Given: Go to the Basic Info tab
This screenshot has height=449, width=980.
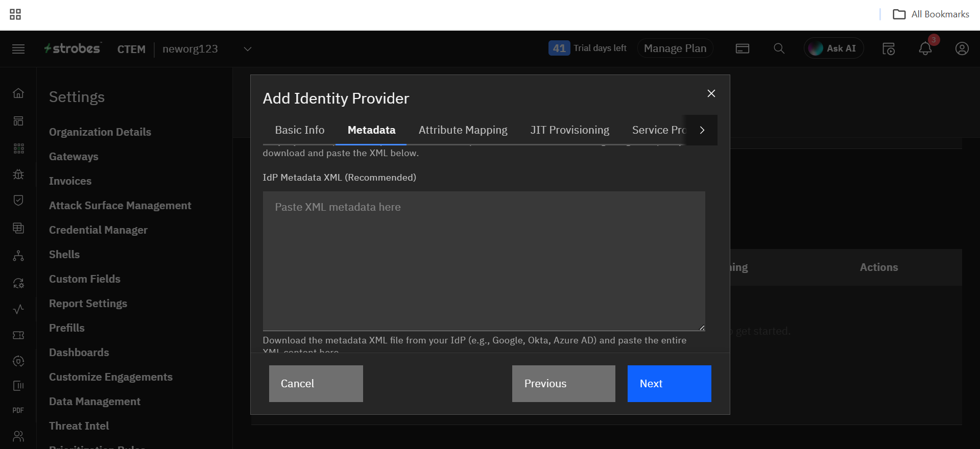Looking at the screenshot, I should point(299,130).
